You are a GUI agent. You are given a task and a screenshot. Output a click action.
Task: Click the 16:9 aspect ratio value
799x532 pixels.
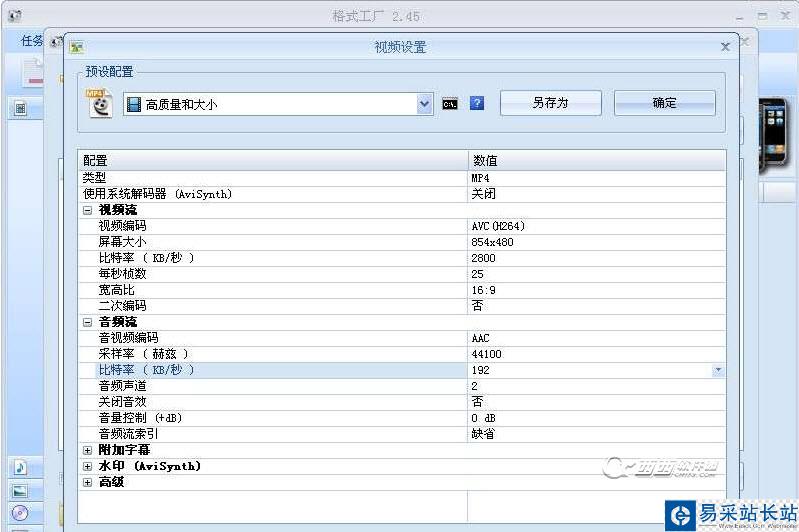pos(597,290)
